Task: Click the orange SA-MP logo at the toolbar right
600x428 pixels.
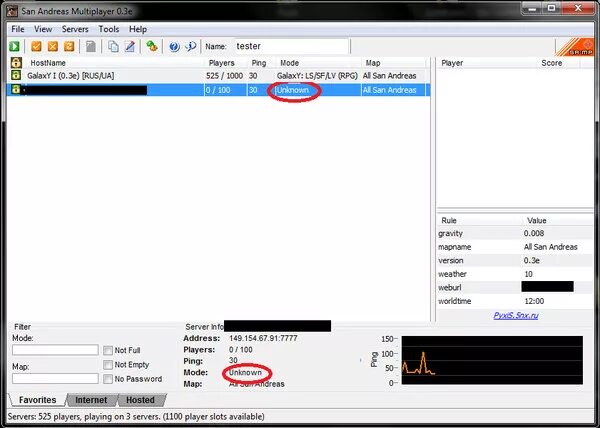Action: pos(575,47)
